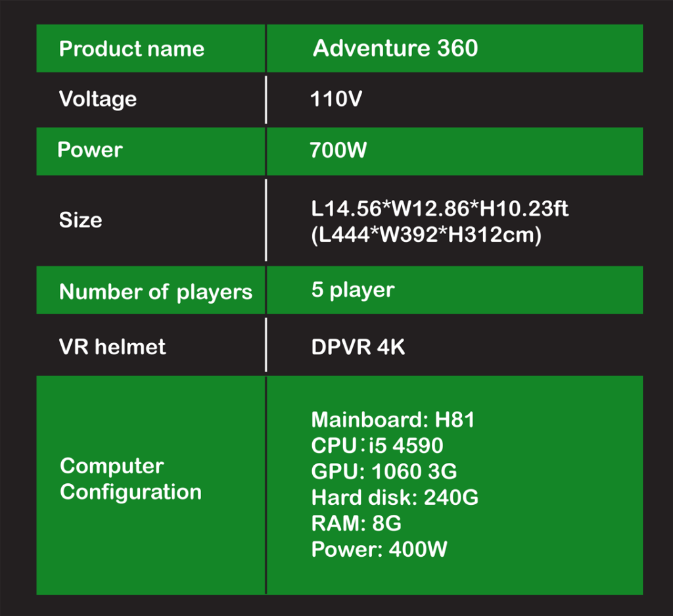The width and height of the screenshot is (673, 616).
Task: Click the L444*W392*H312cm metric size text
Action: [426, 235]
